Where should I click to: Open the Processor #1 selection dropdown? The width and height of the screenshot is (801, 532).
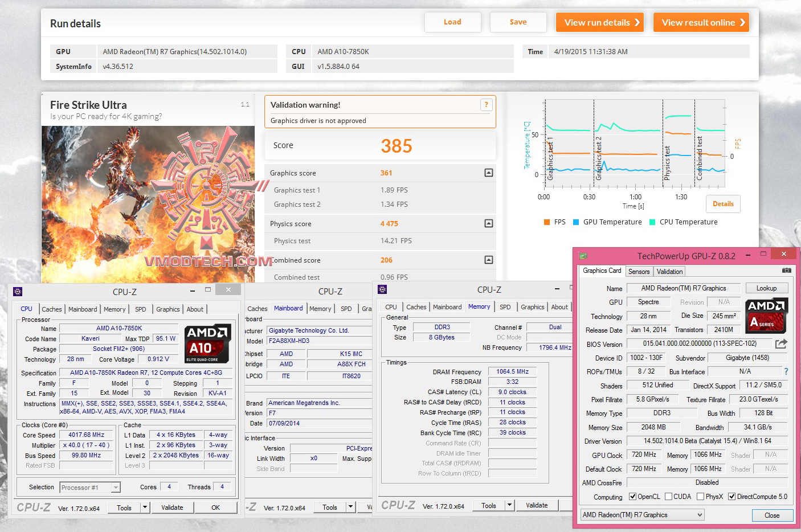coord(116,488)
